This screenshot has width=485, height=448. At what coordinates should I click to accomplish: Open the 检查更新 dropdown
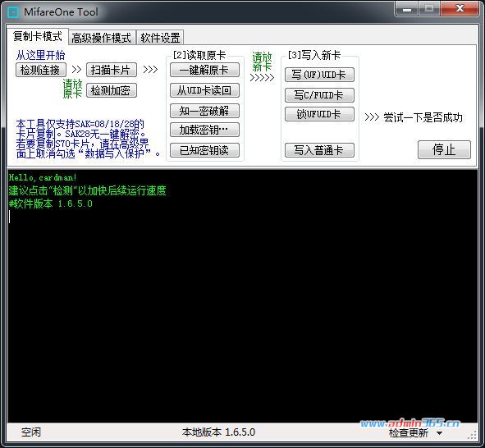point(415,433)
